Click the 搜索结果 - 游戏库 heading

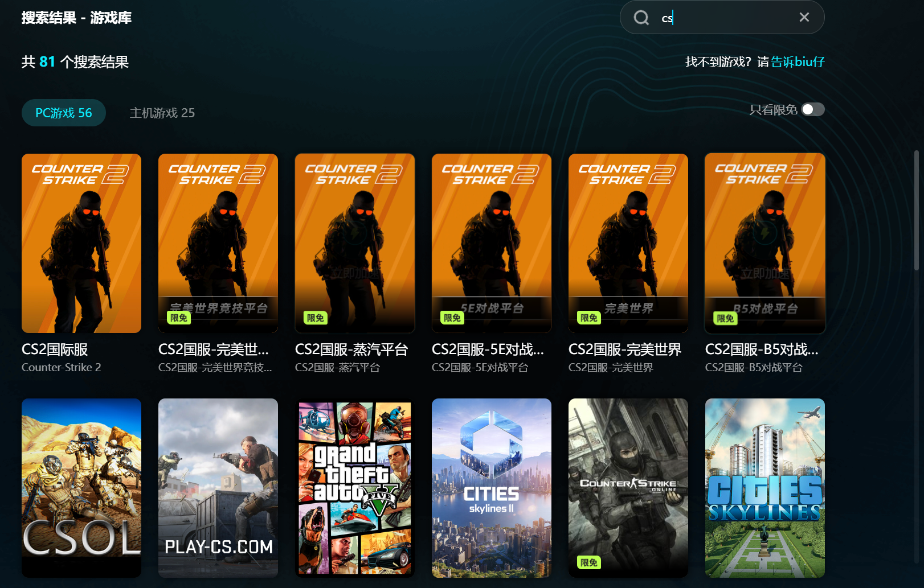click(76, 18)
